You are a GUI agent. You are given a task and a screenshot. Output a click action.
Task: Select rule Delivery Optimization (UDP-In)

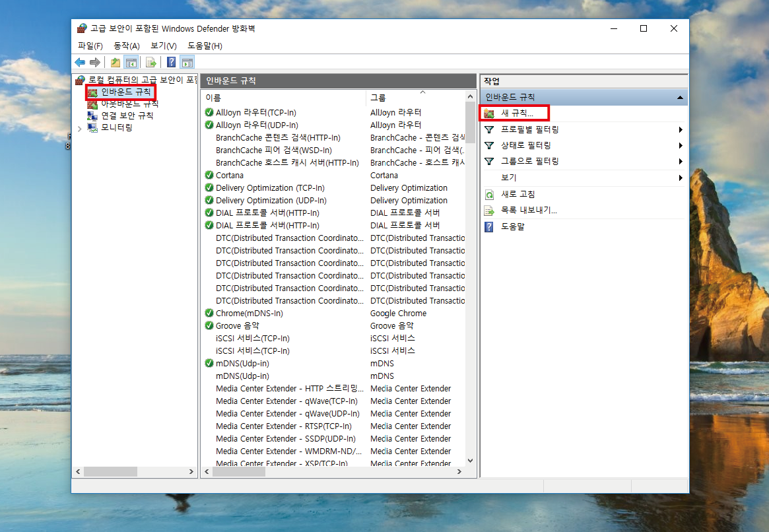tap(271, 201)
